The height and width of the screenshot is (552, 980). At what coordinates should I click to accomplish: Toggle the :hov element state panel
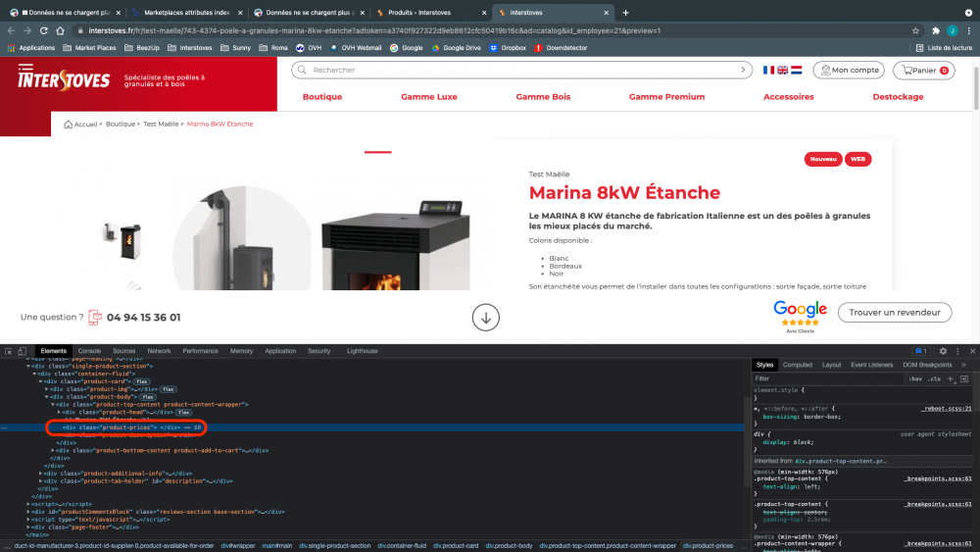[x=915, y=378]
